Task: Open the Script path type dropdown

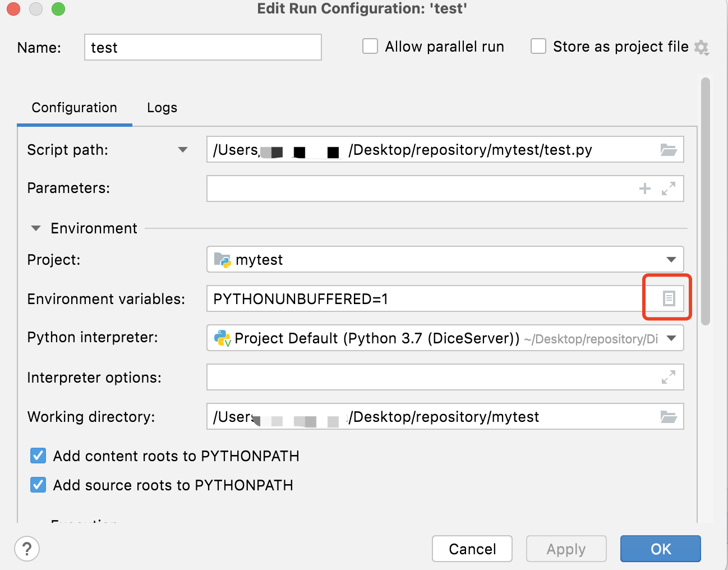Action: click(182, 149)
